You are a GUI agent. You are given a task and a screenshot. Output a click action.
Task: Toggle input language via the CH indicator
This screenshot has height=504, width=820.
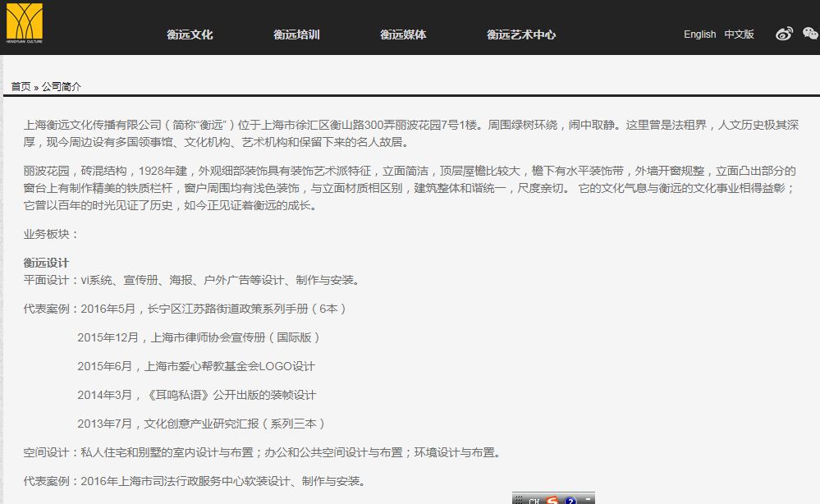click(534, 501)
